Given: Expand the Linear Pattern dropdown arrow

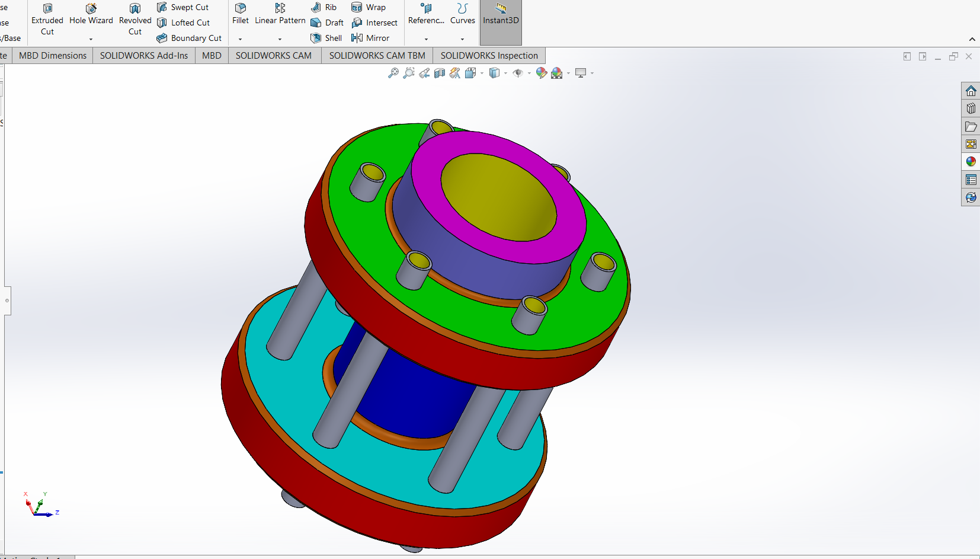Looking at the screenshot, I should pyautogui.click(x=280, y=39).
